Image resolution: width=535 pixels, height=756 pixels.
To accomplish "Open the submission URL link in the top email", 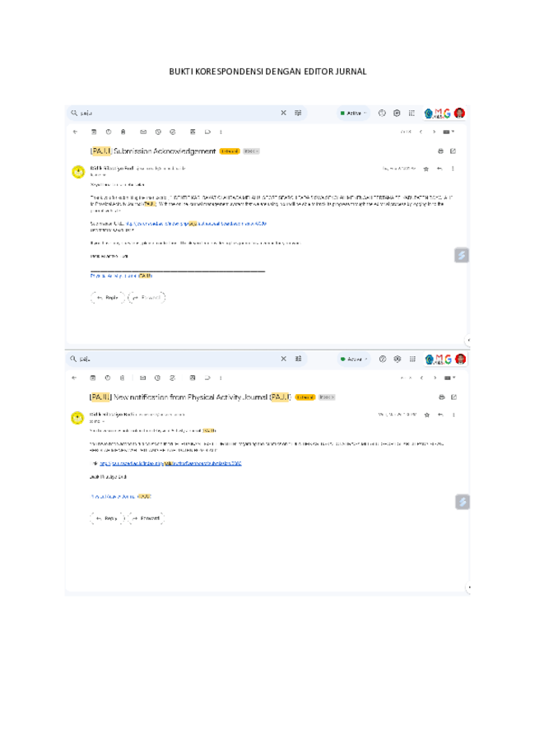I will coord(196,224).
